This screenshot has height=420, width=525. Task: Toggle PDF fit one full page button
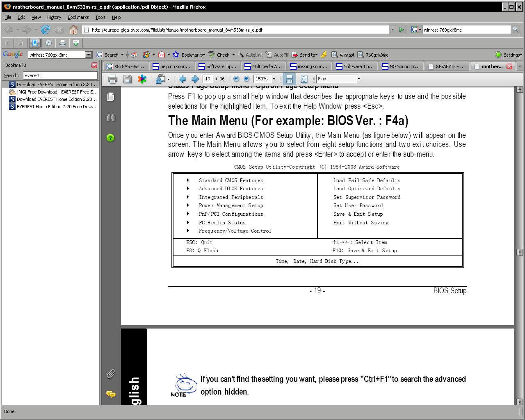click(x=304, y=79)
